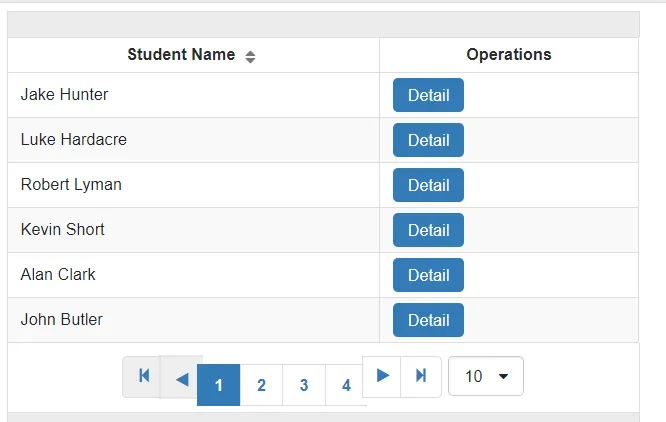Go to page 2
Image resolution: width=666 pixels, height=422 pixels.
(x=261, y=385)
